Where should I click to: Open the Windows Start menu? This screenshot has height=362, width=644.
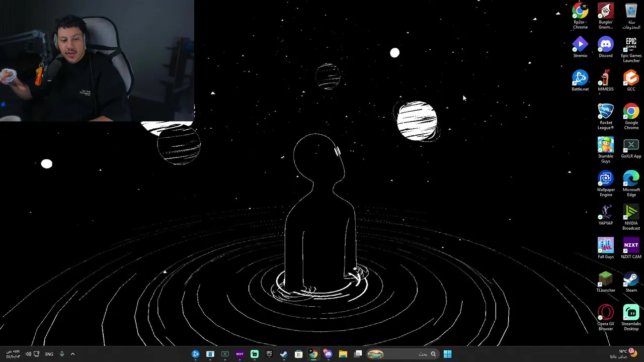point(447,354)
